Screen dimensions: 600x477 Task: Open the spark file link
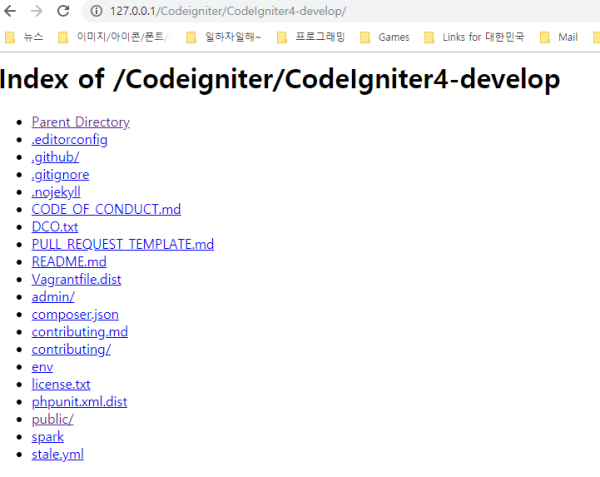coord(47,437)
